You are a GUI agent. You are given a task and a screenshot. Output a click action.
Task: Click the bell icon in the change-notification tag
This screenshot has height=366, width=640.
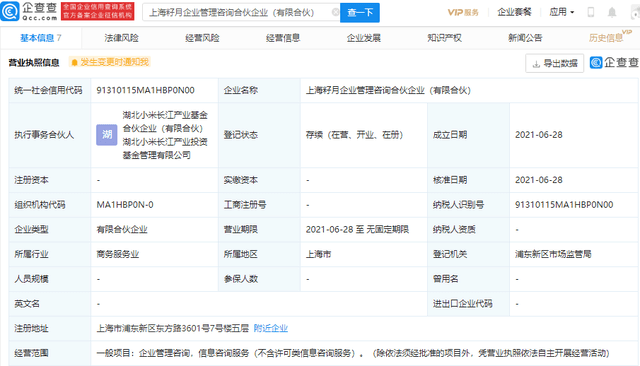tap(74, 62)
